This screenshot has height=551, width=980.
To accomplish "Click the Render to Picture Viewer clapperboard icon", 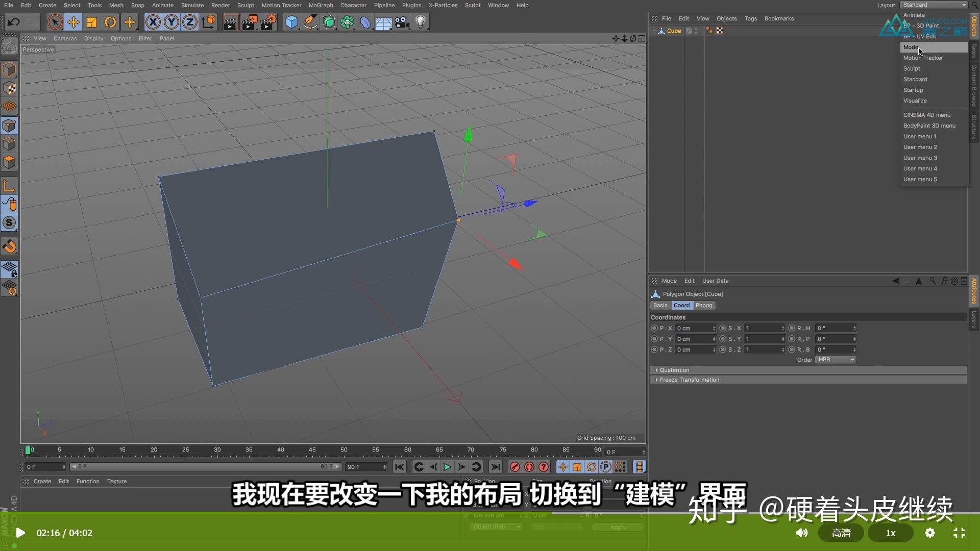I will (x=249, y=22).
